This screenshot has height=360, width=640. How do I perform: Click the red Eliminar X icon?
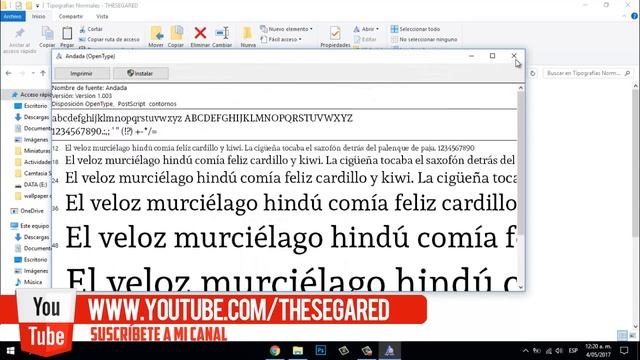click(200, 33)
